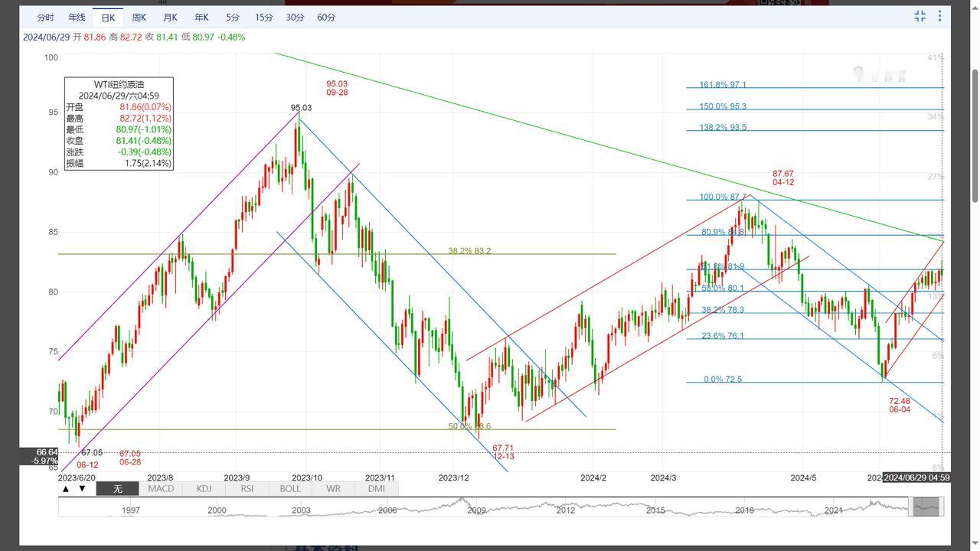The width and height of the screenshot is (980, 551).
Task: Enable the BOLL indicator
Action: [290, 488]
